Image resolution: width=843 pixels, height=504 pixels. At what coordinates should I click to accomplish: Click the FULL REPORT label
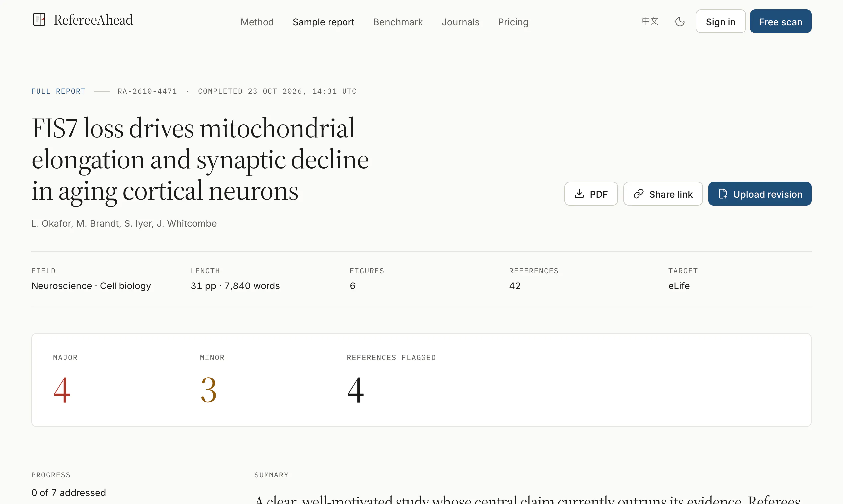pos(58,91)
